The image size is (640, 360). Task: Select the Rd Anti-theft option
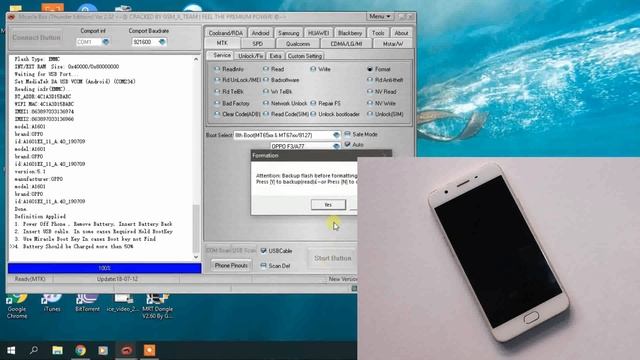click(x=385, y=80)
